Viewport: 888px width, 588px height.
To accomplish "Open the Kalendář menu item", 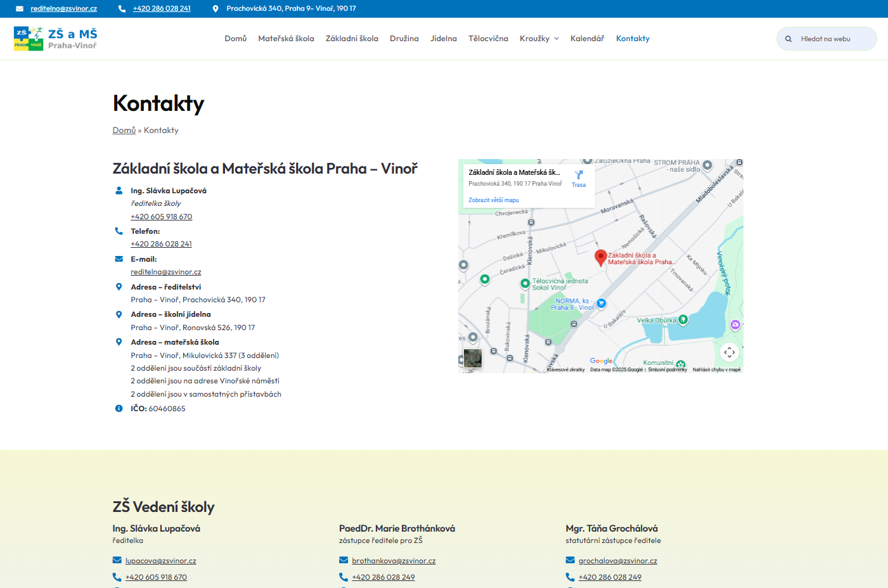I will 587,39.
